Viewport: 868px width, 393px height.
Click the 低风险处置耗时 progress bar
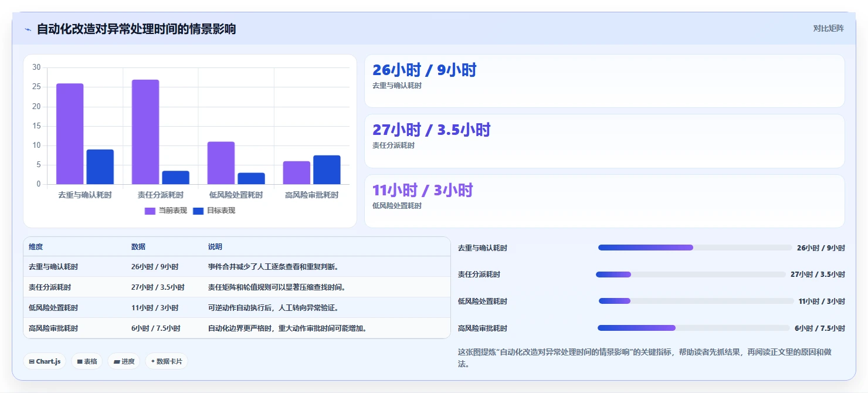pos(696,301)
